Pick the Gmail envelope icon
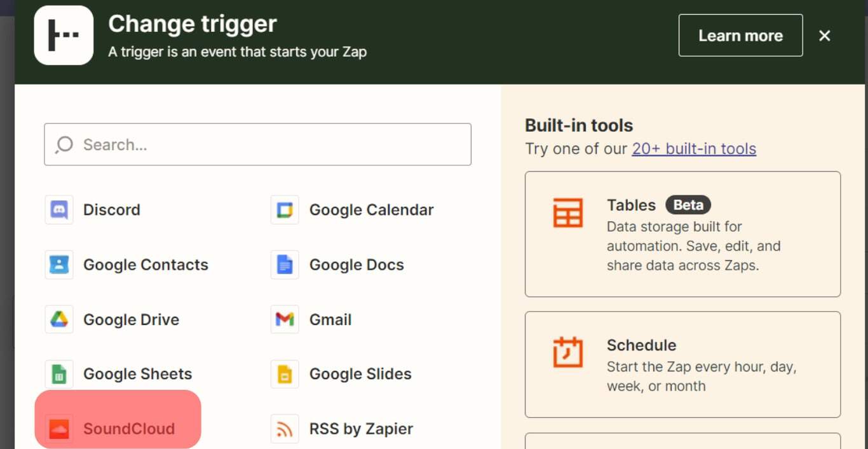The image size is (868, 449). pos(285,319)
